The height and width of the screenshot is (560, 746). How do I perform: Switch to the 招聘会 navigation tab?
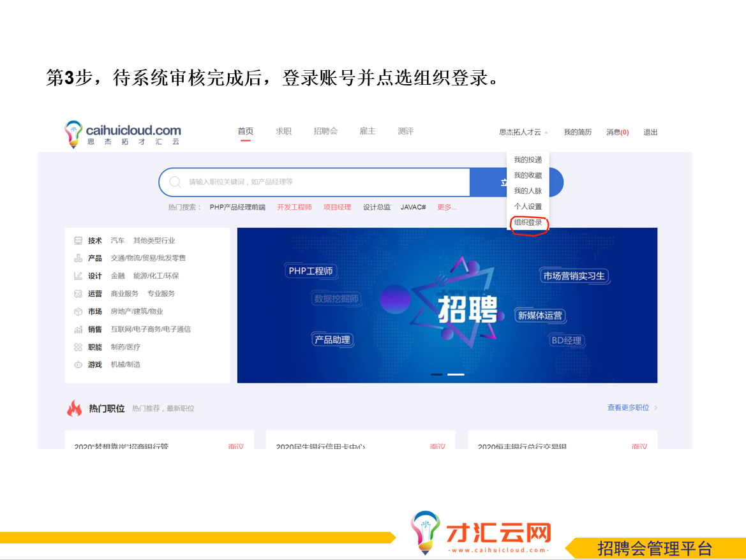tap(325, 131)
